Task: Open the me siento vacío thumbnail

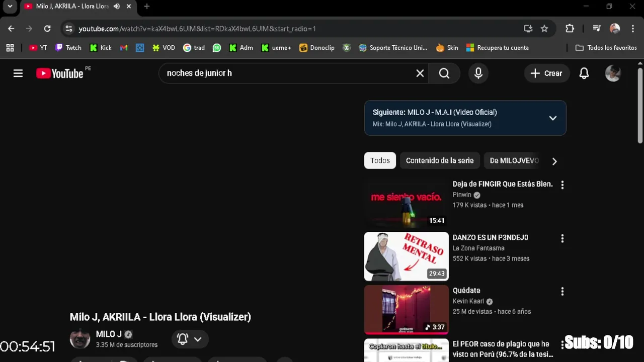Action: pyautogui.click(x=407, y=203)
